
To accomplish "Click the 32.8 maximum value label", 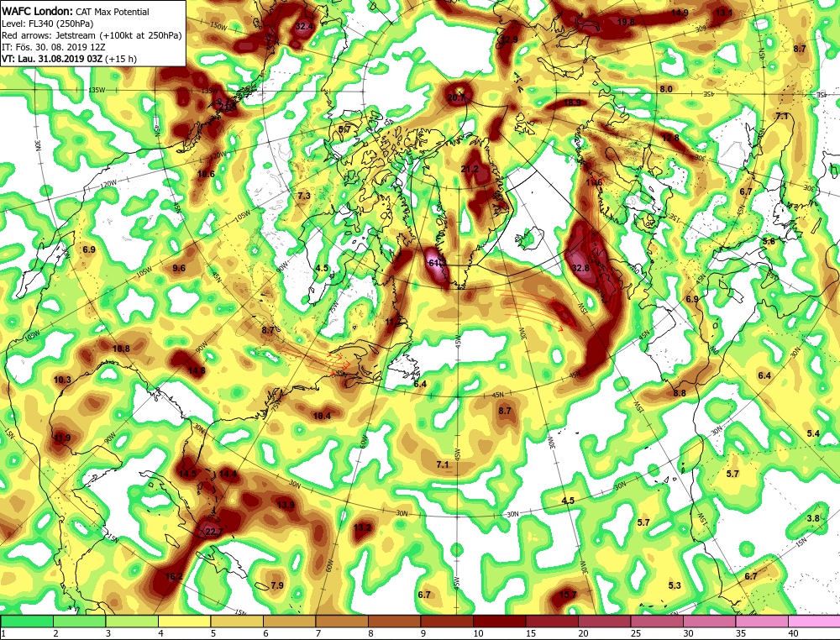I will [580, 268].
